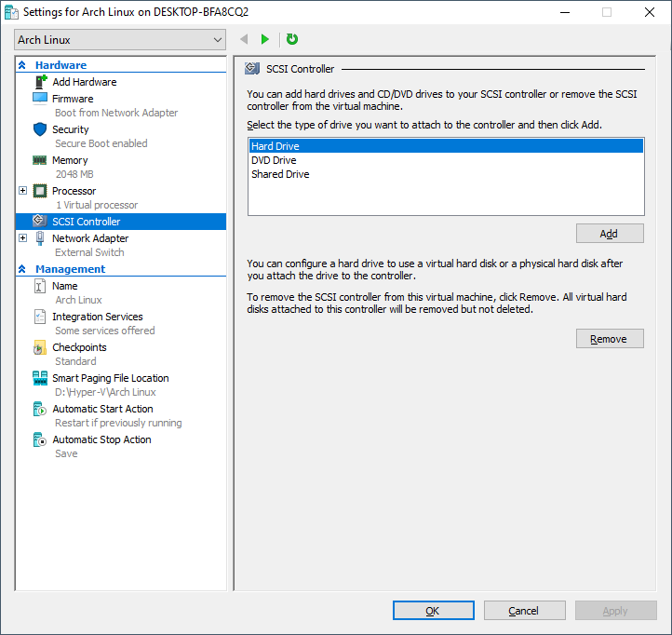The height and width of the screenshot is (635, 672).
Task: Select the Smart Paging File Location icon
Action: tap(40, 378)
